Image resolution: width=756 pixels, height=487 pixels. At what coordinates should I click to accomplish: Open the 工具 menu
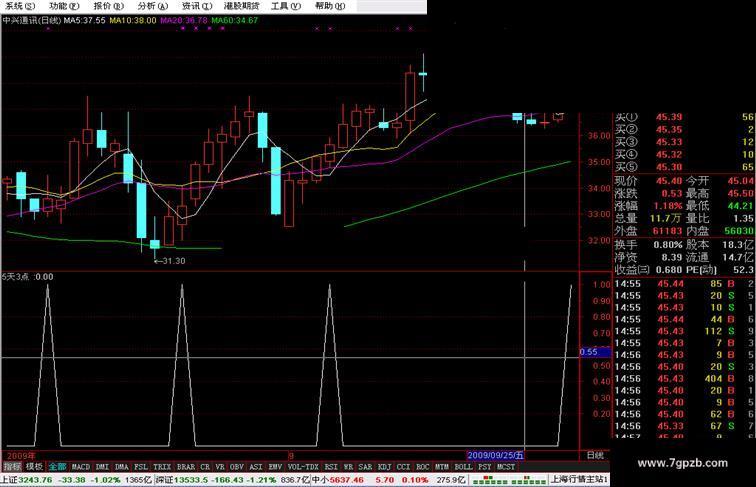click(285, 6)
